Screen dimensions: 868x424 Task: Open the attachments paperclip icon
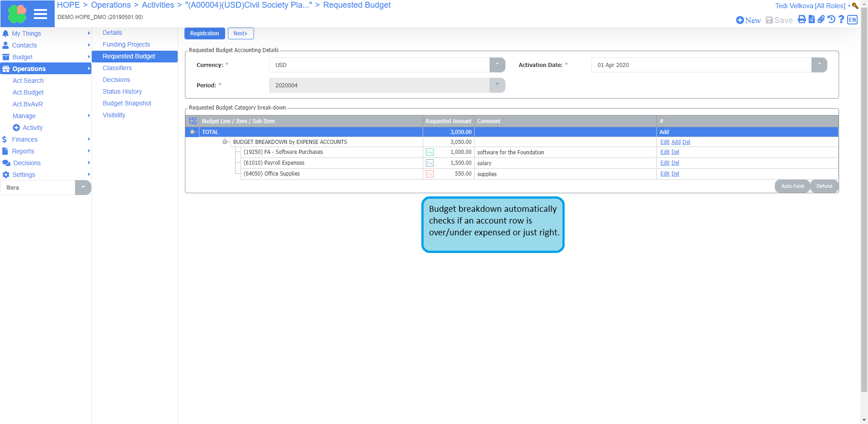pos(821,19)
